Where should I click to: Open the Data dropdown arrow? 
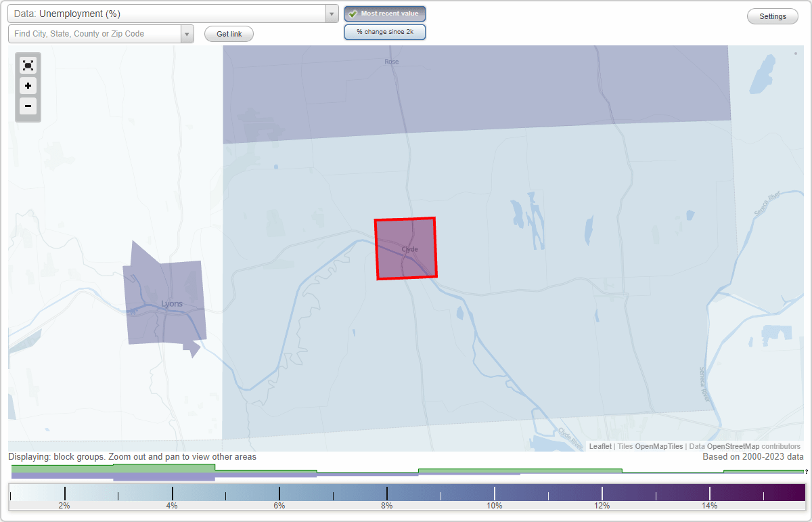pos(331,14)
